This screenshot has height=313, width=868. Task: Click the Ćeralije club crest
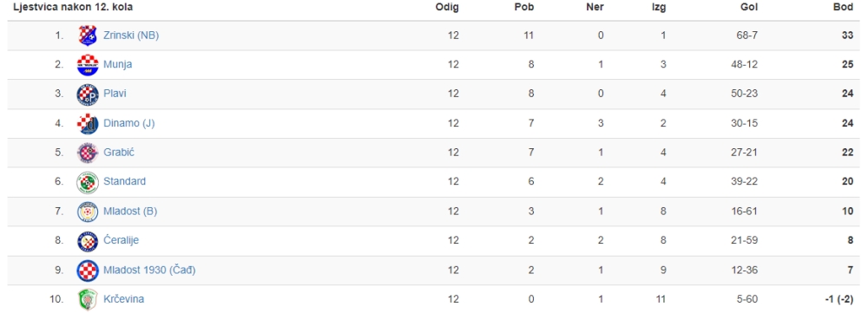(x=88, y=240)
